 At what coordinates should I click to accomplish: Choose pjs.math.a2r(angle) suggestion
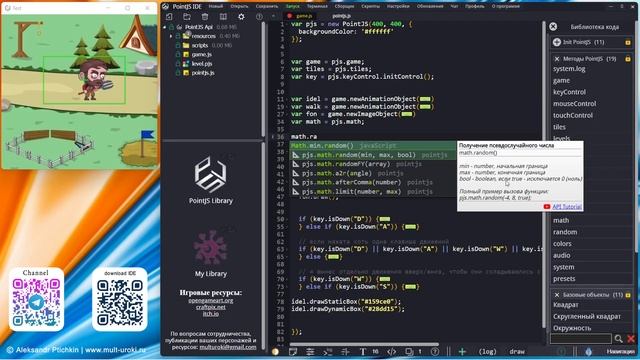373,173
